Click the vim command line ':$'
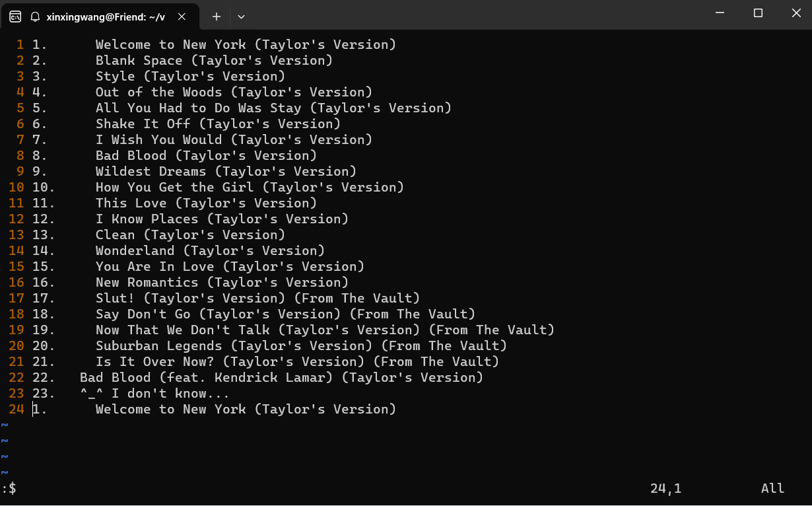Screen dimensions: 812x506 pos(9,489)
